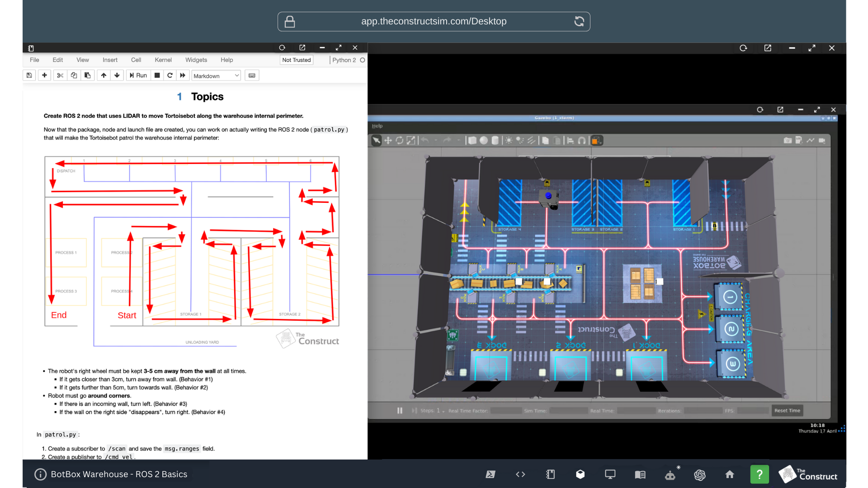868x488 pixels.
Task: Open the Gazebo Help menu
Action: coord(377,126)
